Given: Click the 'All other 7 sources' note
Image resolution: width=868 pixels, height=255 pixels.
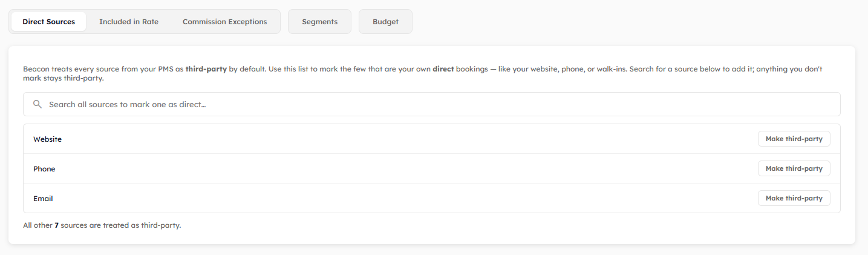Looking at the screenshot, I should click(102, 225).
